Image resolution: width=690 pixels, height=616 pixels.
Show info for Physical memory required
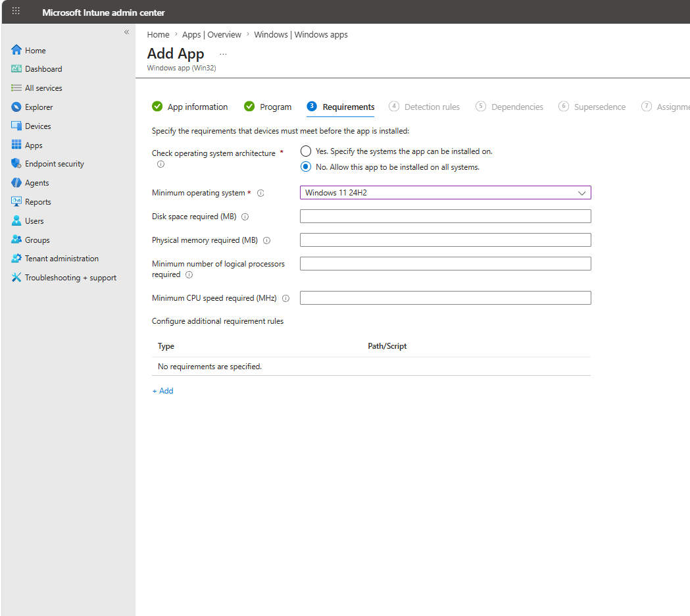pos(266,240)
